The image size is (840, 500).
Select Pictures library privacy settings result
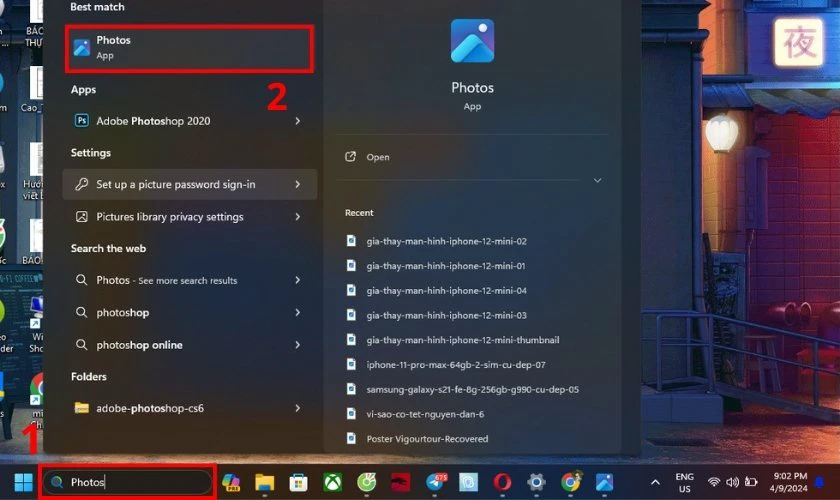(x=190, y=217)
